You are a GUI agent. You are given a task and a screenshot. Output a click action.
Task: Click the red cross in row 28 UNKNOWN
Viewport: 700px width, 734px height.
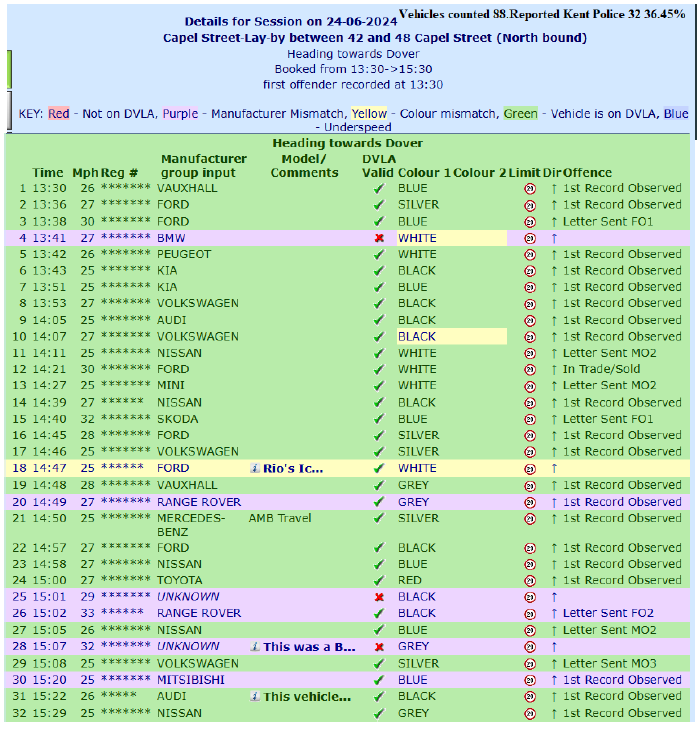pyautogui.click(x=379, y=646)
